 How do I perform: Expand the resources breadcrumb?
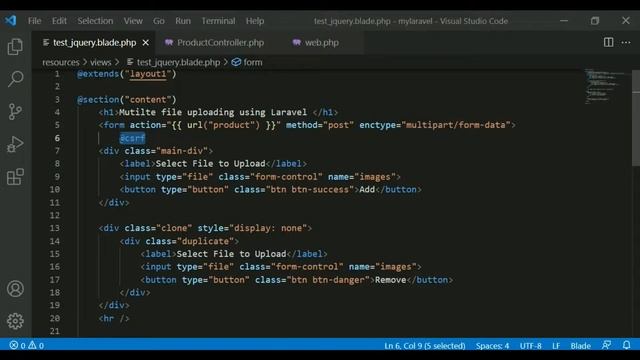[61, 62]
